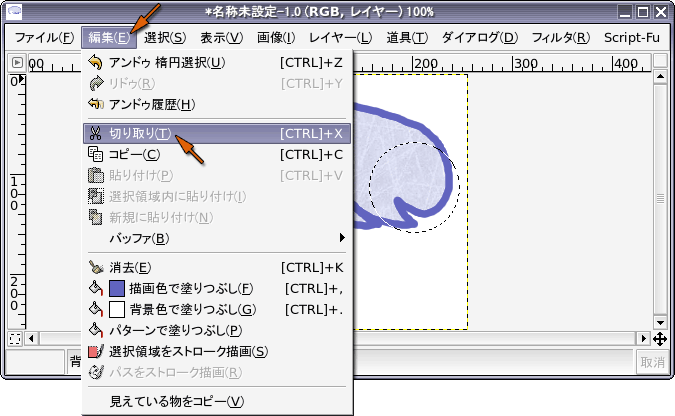Open the フィルタ(R) menu
Image resolution: width=675 pixels, height=416 pixels.
pos(560,38)
